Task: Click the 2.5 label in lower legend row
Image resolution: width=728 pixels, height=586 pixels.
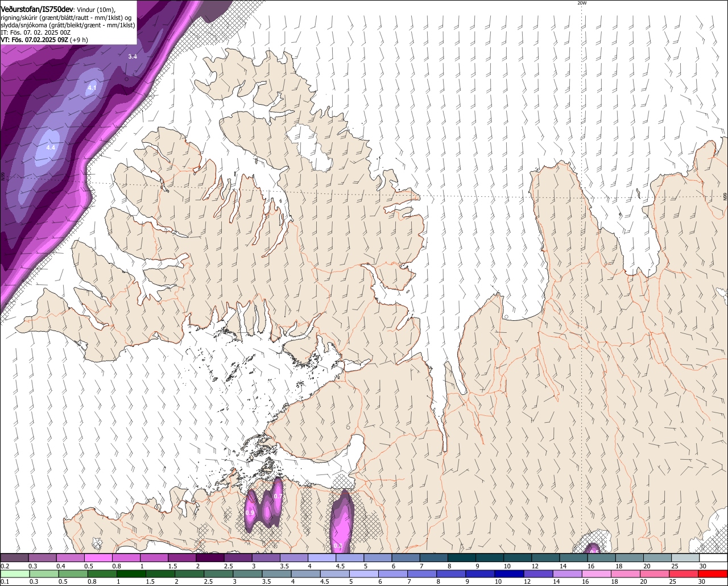Action: pyautogui.click(x=209, y=581)
